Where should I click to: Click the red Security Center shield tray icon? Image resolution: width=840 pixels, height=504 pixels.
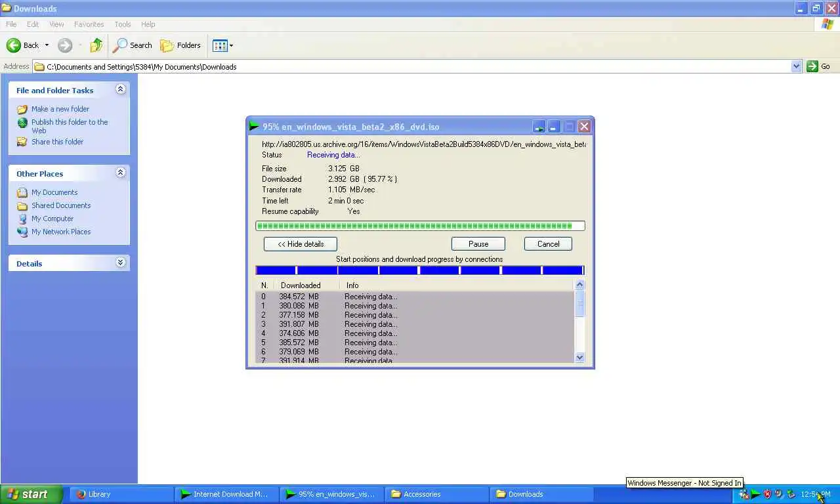click(x=767, y=494)
